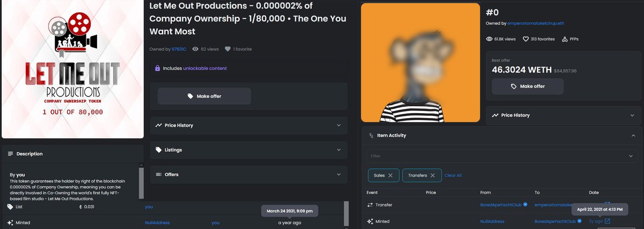Viewport: 644px width, 229px height.
Task: Click the heart icon beside 313 favorites
Action: (x=525, y=39)
